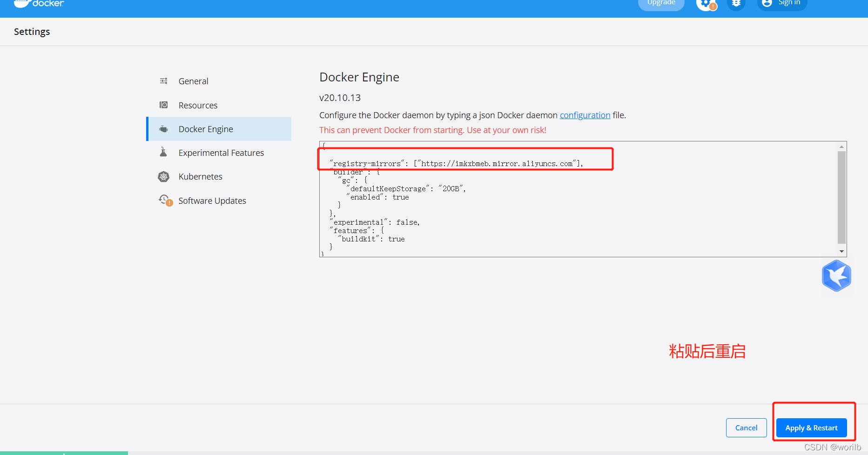Screen dimensions: 868x455
Task: Open the Resources settings section
Action: (219, 105)
